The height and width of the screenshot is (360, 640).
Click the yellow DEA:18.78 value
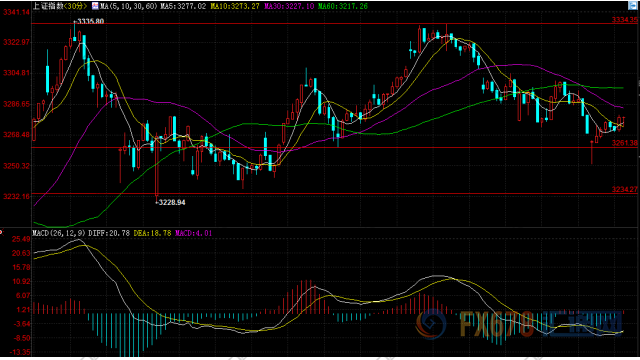click(152, 233)
